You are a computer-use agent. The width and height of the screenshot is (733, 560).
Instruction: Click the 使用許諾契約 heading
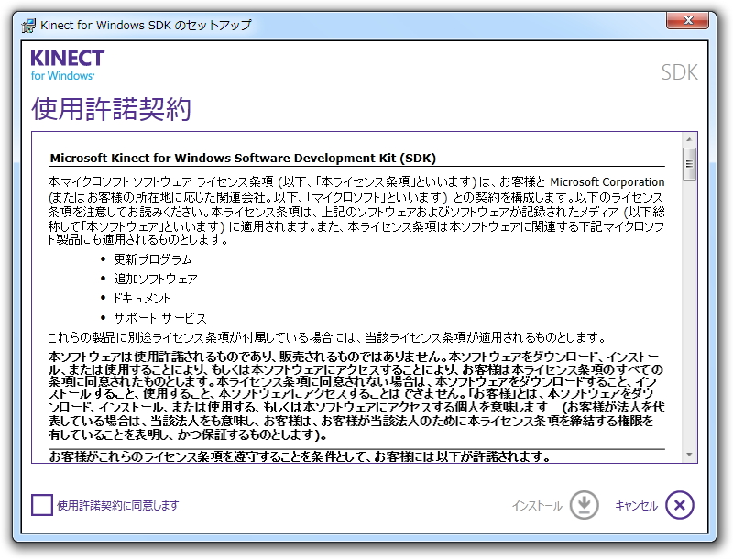point(110,106)
